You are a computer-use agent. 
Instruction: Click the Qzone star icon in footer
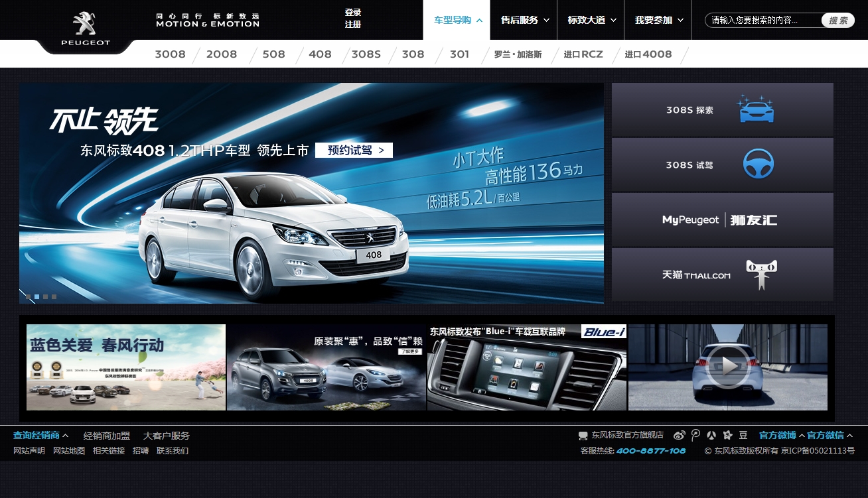(728, 435)
